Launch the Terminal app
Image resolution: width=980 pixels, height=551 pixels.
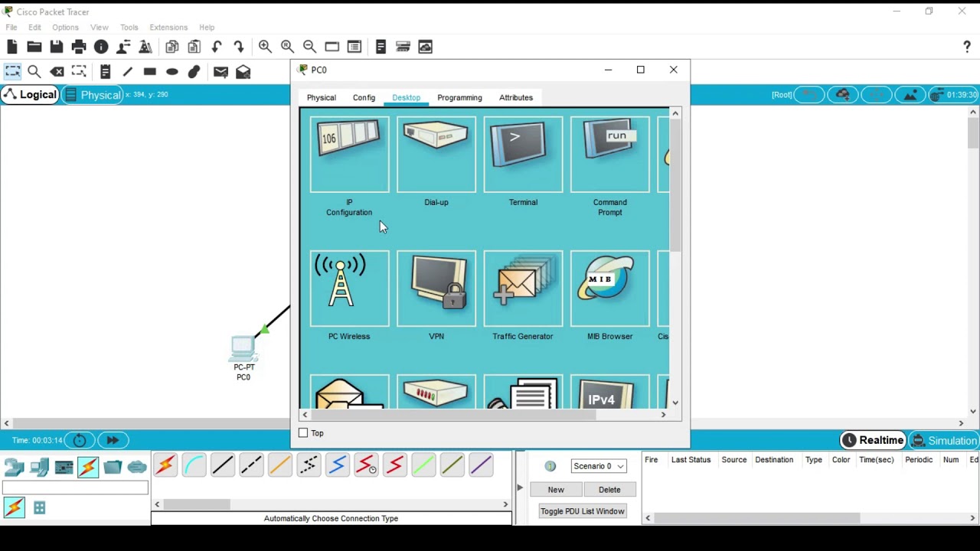(x=523, y=155)
